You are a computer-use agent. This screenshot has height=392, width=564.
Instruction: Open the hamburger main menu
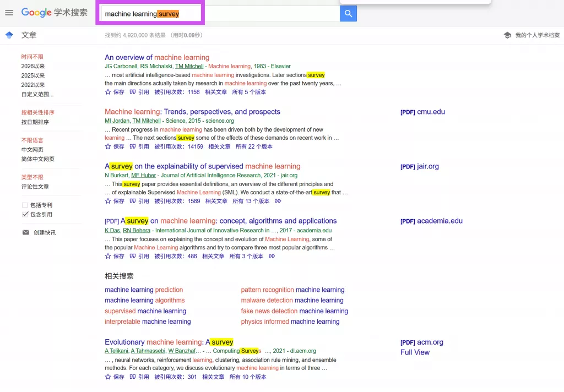(x=9, y=13)
